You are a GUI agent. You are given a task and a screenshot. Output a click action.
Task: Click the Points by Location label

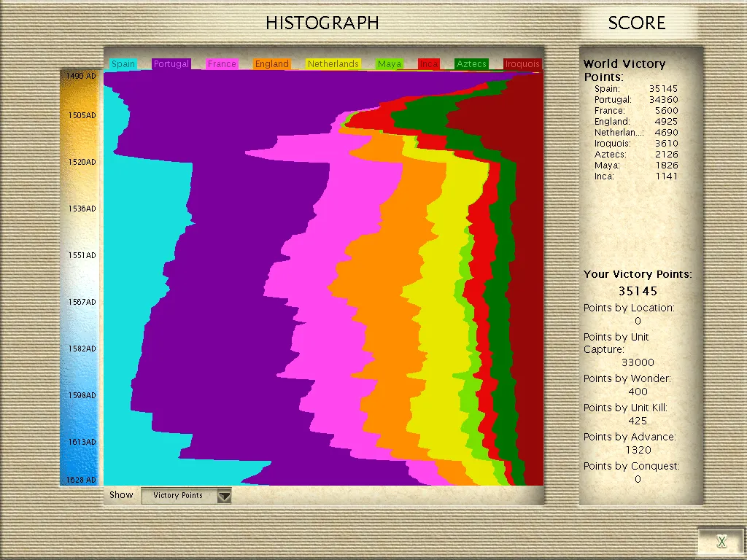point(629,308)
